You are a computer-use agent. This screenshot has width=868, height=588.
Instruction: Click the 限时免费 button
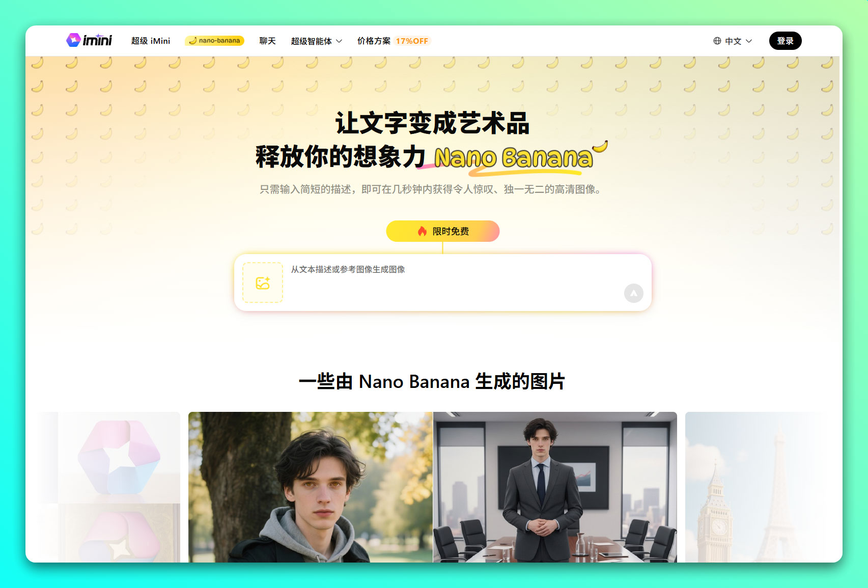click(442, 231)
